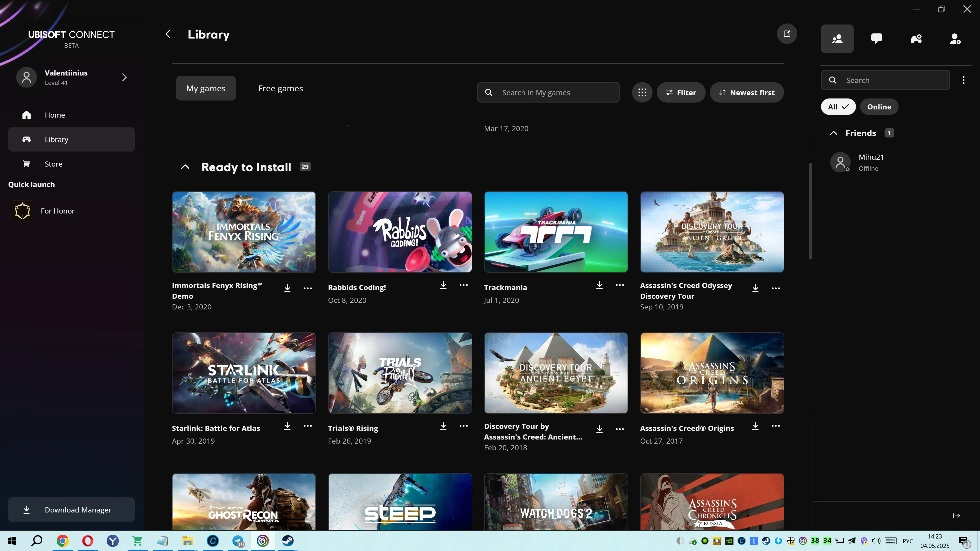Download Starlink: Battle for Atlas

pos(287,426)
